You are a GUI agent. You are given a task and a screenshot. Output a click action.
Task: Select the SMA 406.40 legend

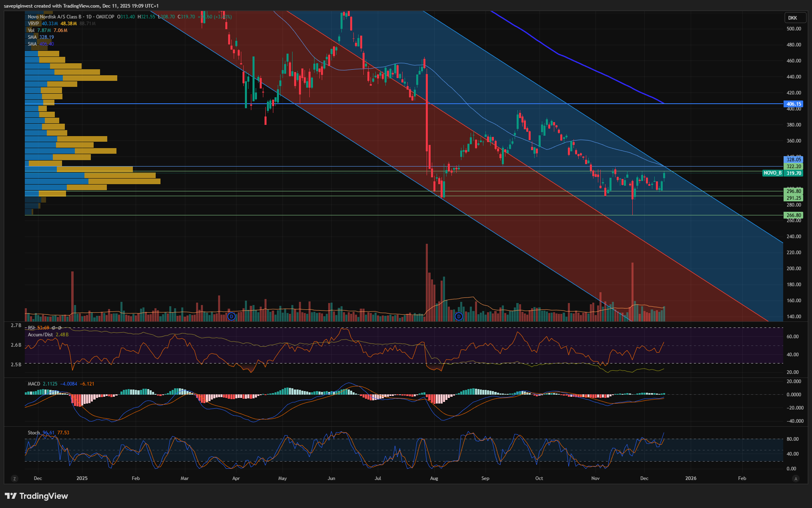32,44
